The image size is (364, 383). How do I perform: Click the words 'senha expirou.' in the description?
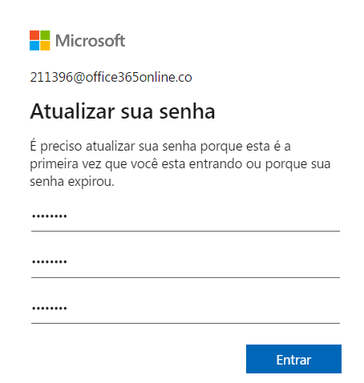pyautogui.click(x=72, y=182)
